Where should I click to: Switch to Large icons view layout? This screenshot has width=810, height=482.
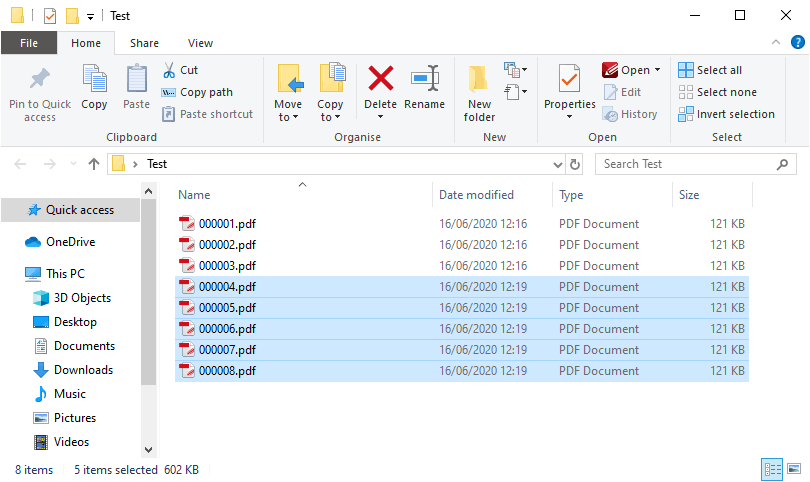click(x=794, y=469)
